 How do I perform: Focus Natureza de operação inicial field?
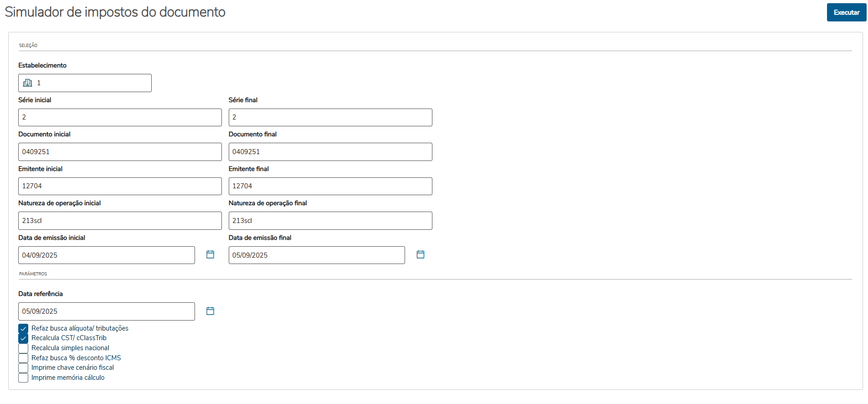[x=120, y=221]
